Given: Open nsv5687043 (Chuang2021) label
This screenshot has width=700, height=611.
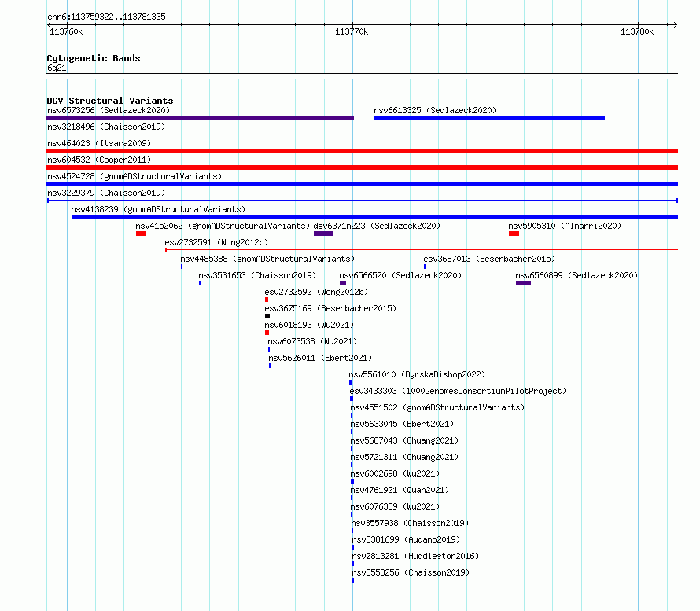Looking at the screenshot, I should (404, 440).
